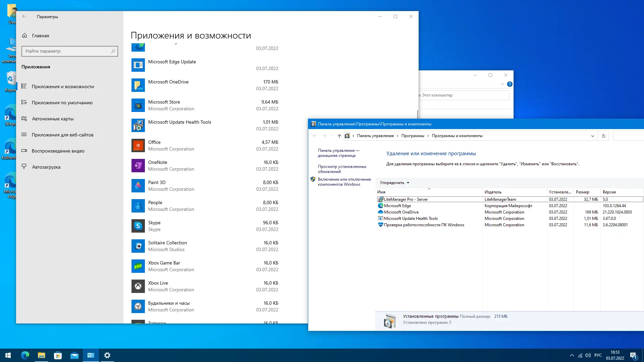This screenshot has width=644, height=362.
Task: Sort programs by Издатель column header
Action: pyautogui.click(x=493, y=192)
